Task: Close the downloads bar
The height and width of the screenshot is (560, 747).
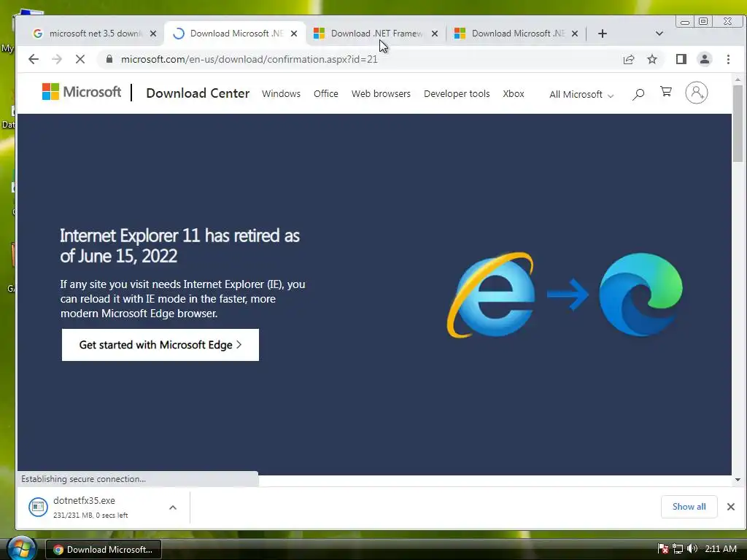Action: pyautogui.click(x=731, y=507)
